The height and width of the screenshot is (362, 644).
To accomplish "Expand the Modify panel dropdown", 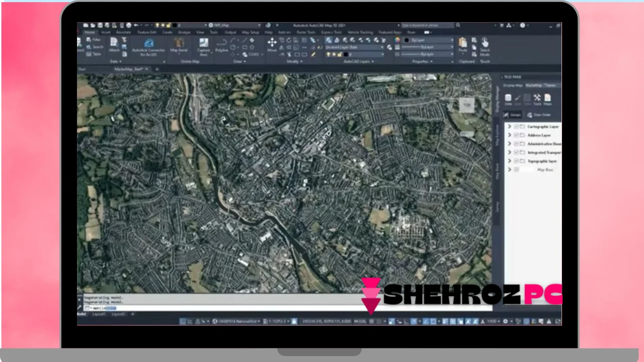I will point(294,61).
